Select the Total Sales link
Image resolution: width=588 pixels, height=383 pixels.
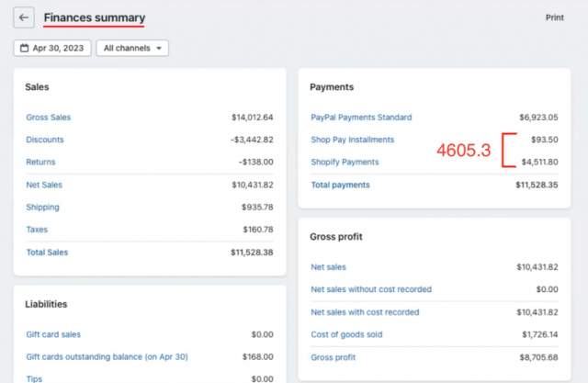tap(47, 253)
